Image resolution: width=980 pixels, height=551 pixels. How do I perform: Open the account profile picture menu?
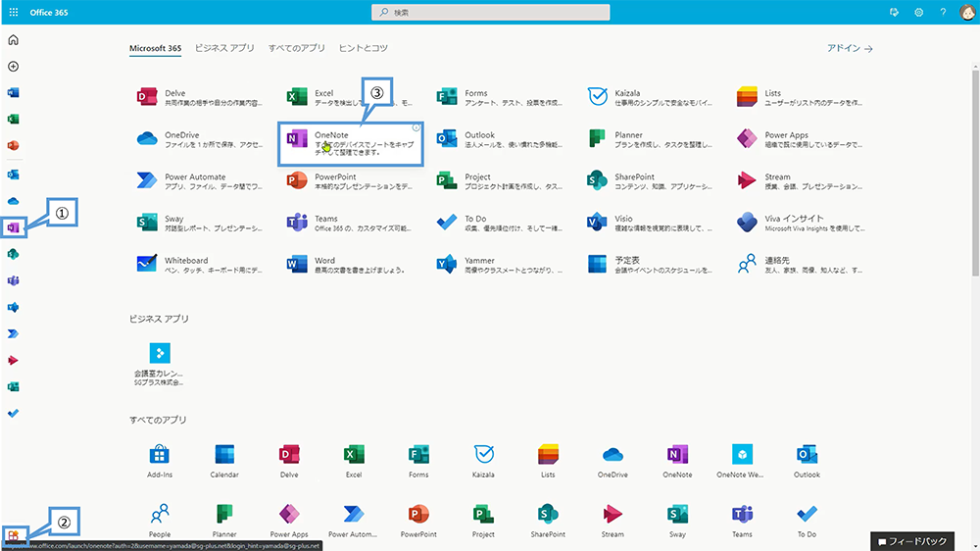pos(967,12)
